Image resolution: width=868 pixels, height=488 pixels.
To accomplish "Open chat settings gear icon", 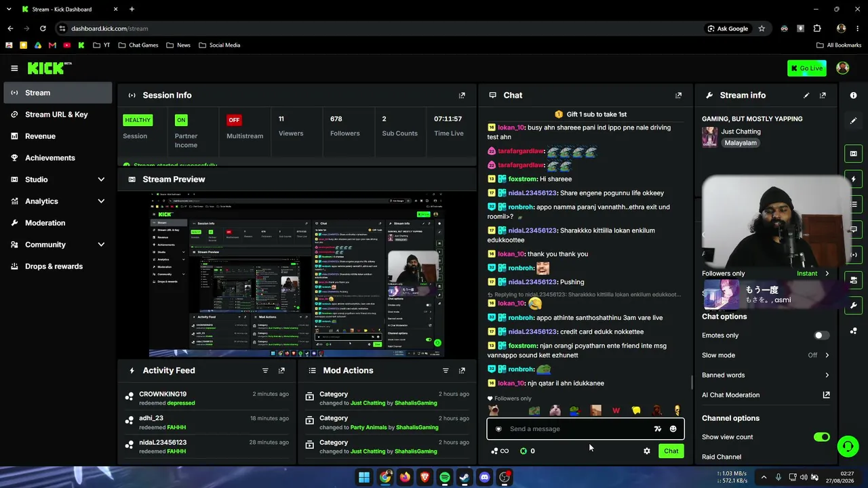I will (647, 451).
